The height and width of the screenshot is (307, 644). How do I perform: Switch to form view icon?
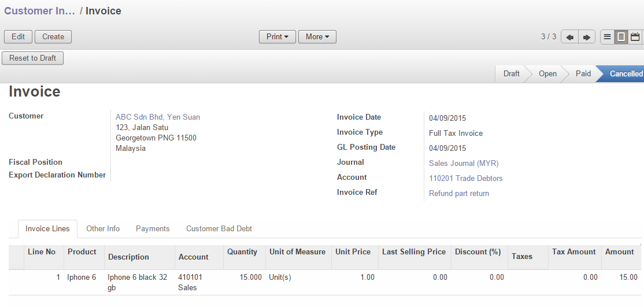tap(621, 37)
